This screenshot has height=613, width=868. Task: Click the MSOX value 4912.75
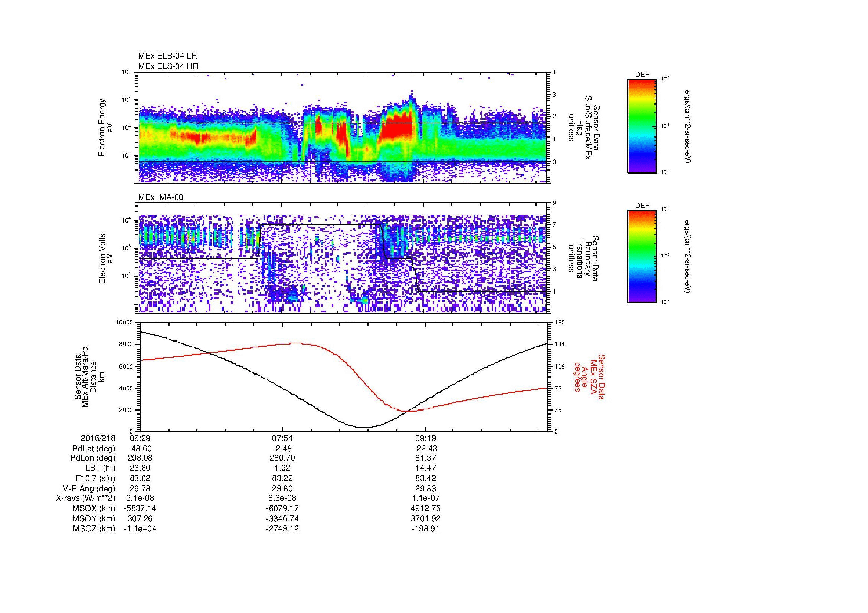(426, 508)
